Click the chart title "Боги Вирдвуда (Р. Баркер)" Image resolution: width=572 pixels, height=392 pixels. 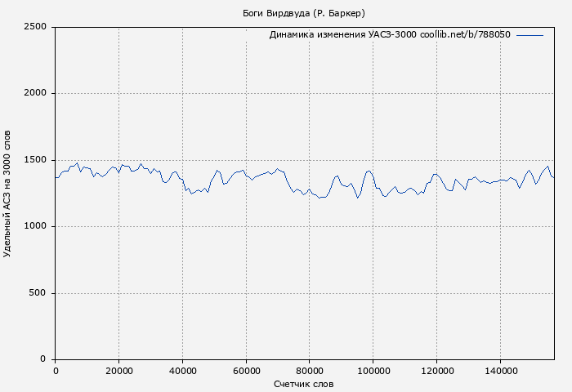pyautogui.click(x=304, y=13)
